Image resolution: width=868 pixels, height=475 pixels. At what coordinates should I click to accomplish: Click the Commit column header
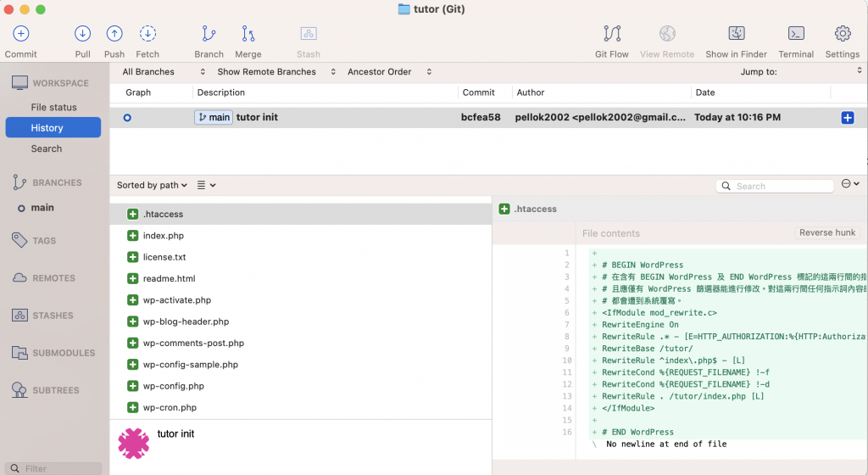coord(478,92)
